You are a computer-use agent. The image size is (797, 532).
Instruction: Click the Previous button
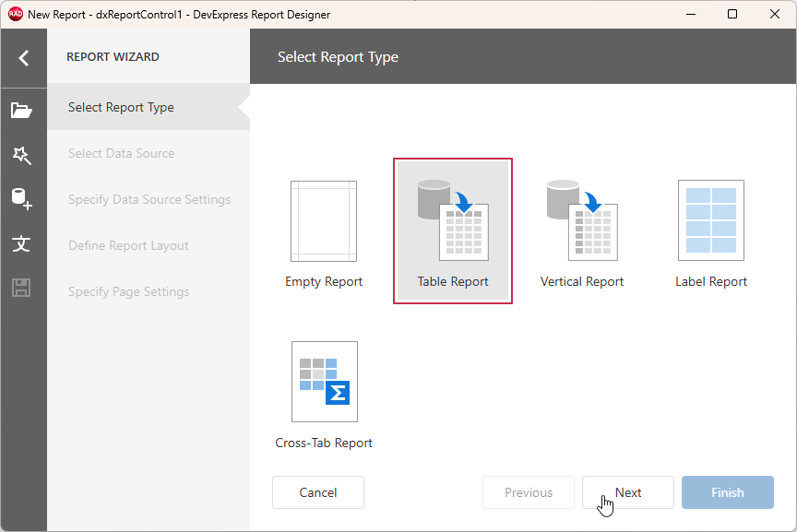pyautogui.click(x=529, y=492)
